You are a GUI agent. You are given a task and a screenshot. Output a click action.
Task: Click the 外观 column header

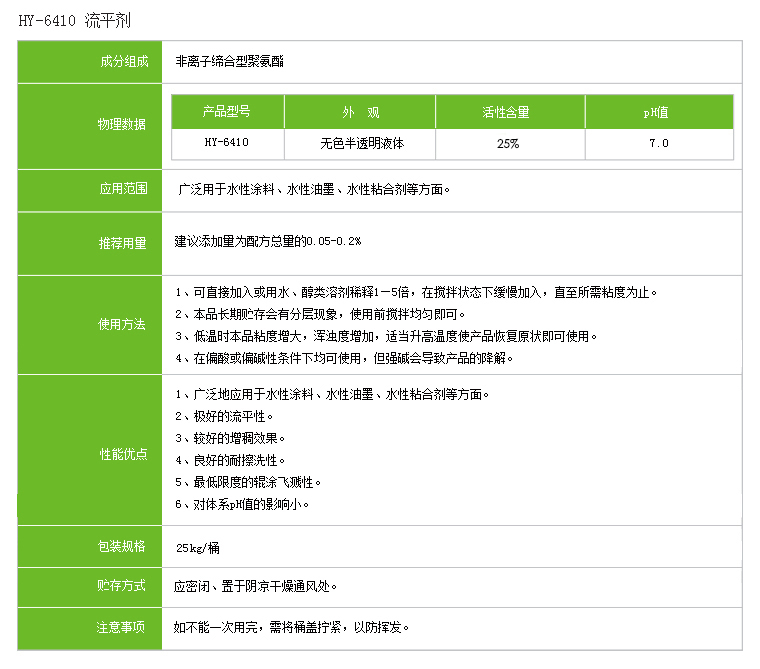(360, 112)
